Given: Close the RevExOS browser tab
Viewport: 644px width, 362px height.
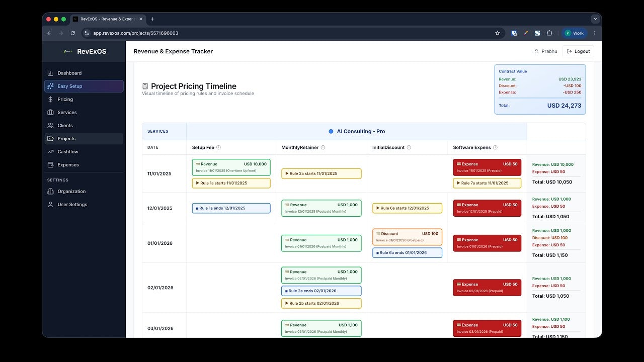Looking at the screenshot, I should pos(140,19).
